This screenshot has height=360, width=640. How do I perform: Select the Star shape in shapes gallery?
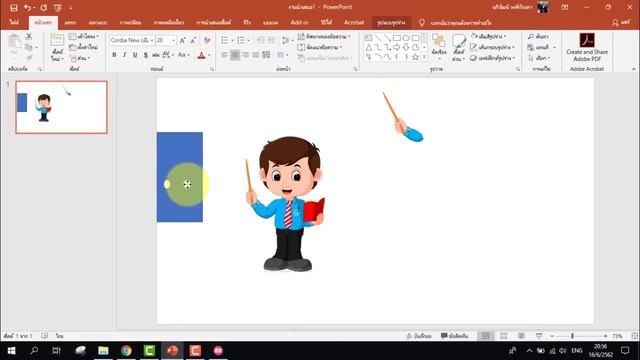(416, 57)
